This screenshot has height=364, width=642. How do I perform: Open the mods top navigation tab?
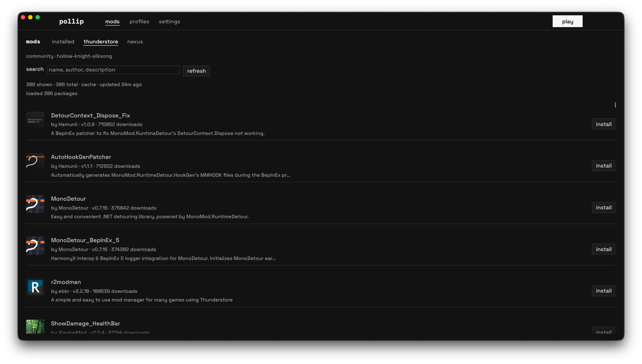click(x=112, y=21)
